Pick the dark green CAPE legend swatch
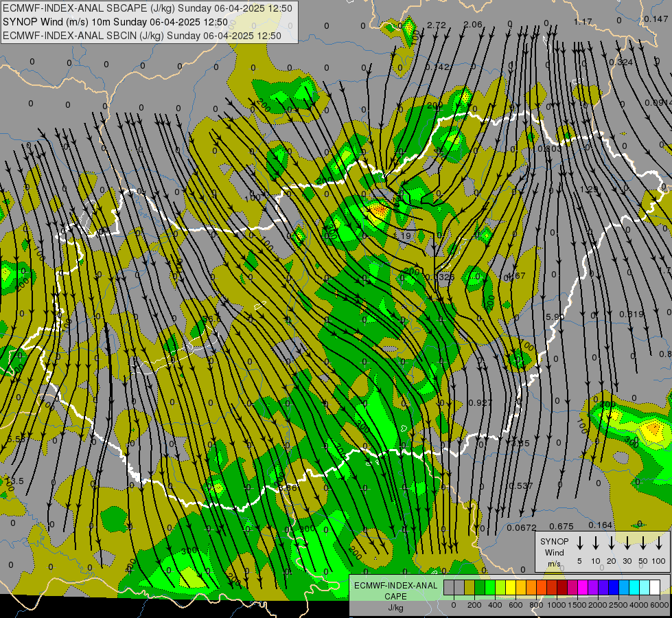This screenshot has width=672, height=618. coord(480,587)
